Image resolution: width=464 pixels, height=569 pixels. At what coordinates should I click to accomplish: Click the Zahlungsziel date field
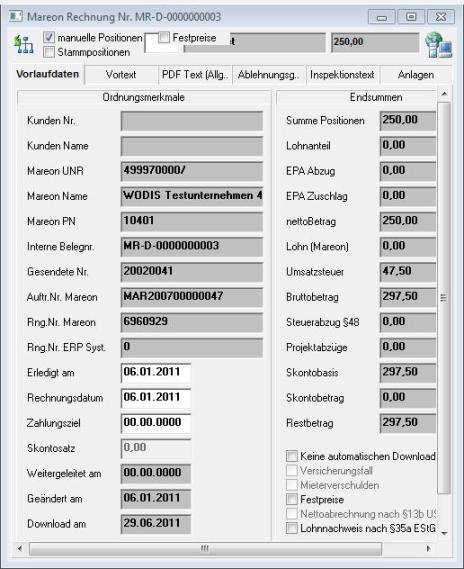156,423
